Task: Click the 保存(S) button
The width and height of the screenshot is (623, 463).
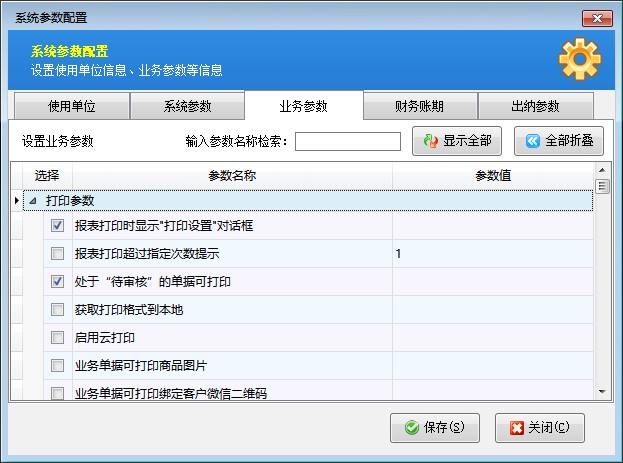Action: pyautogui.click(x=434, y=428)
